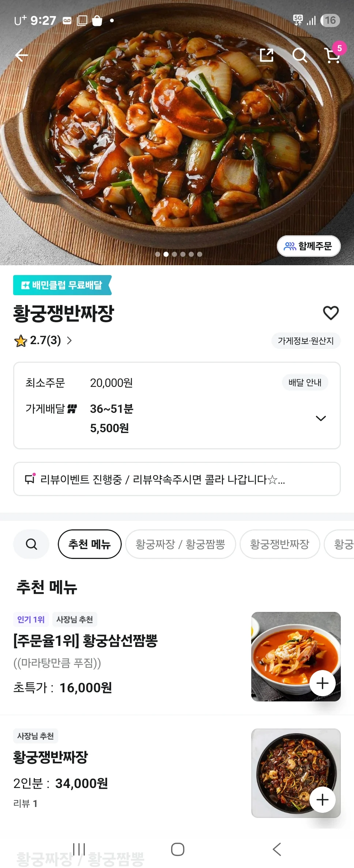Add 황궁삼선짬뽕 with the plus button
This screenshot has width=354, height=868.
(322, 683)
